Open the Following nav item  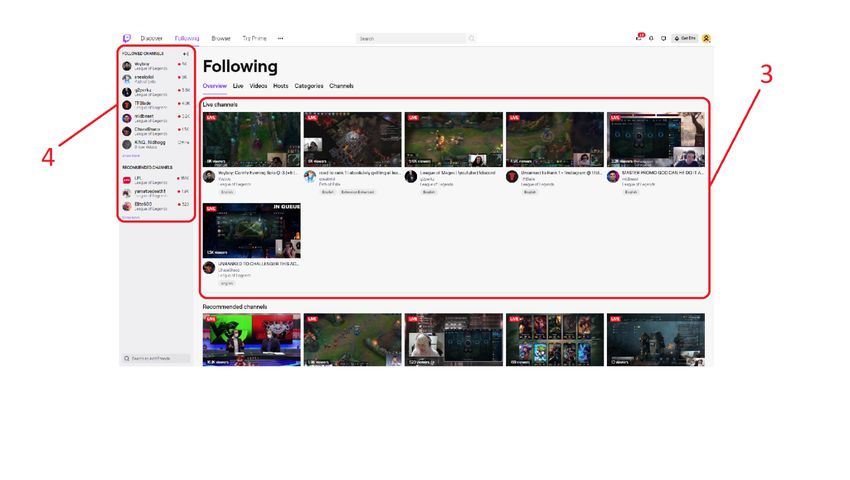(187, 39)
